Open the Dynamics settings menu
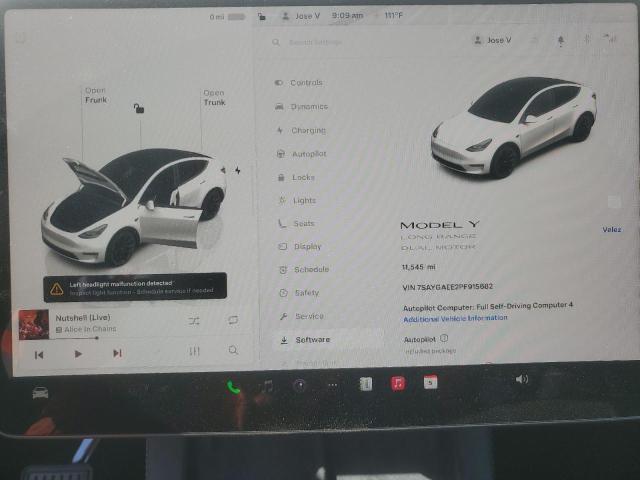Image resolution: width=640 pixels, height=480 pixels. click(302, 107)
